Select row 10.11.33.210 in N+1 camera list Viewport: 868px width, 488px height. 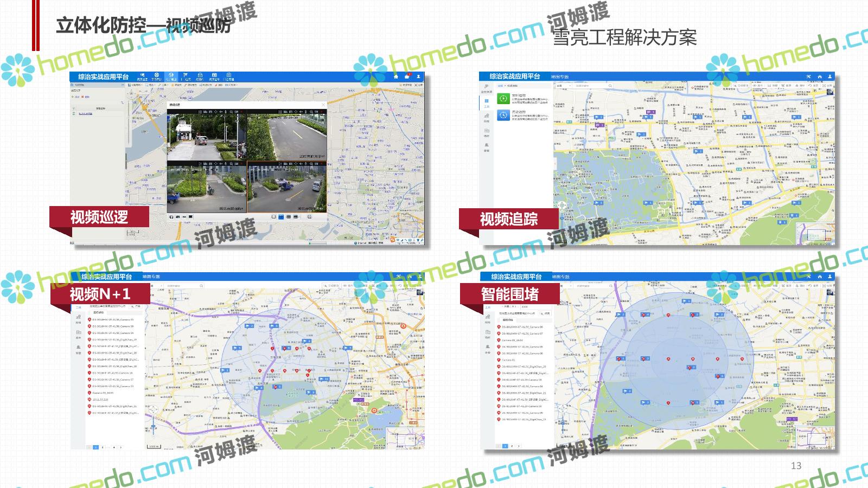[x=111, y=400]
